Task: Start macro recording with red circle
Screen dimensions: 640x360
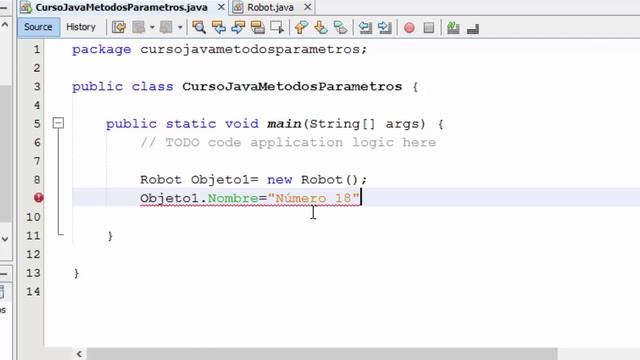Action: click(x=409, y=27)
